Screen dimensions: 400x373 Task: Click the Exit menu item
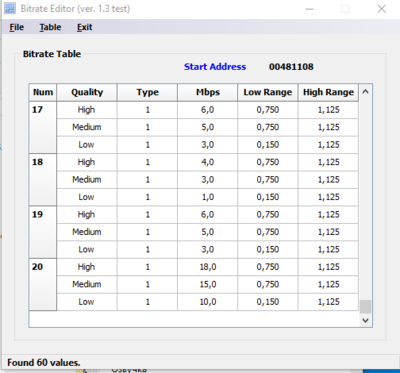(x=84, y=27)
